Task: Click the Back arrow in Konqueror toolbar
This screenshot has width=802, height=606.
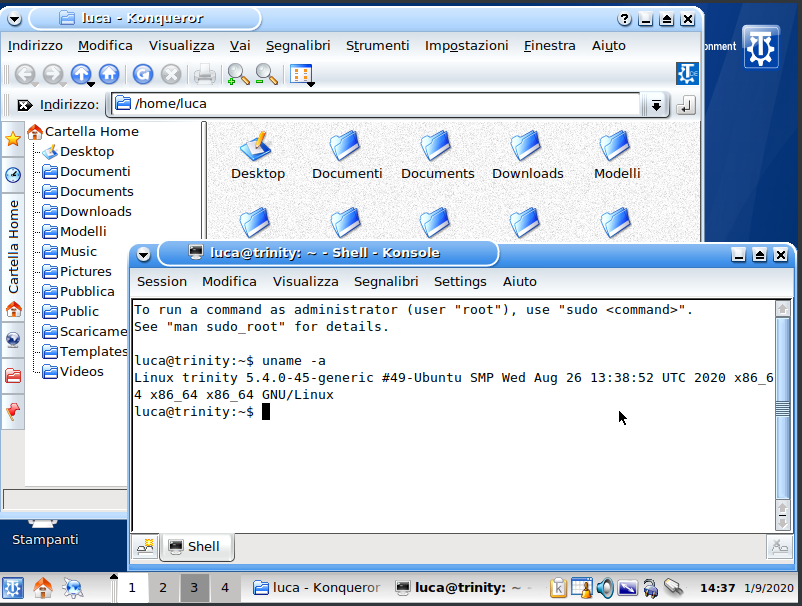Action: tap(25, 75)
